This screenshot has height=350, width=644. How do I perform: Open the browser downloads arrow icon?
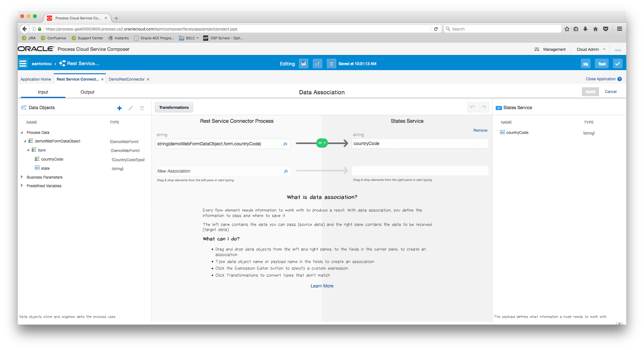(x=585, y=29)
